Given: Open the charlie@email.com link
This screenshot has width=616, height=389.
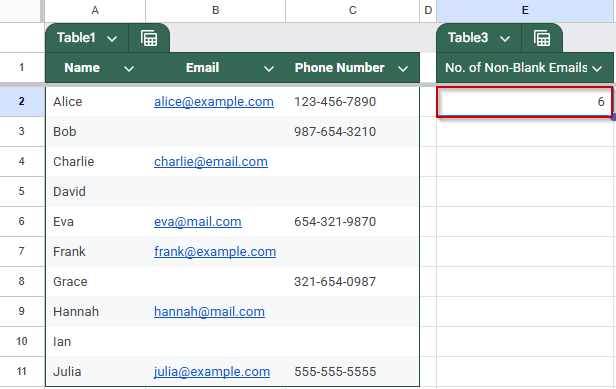Looking at the screenshot, I should [x=211, y=161].
